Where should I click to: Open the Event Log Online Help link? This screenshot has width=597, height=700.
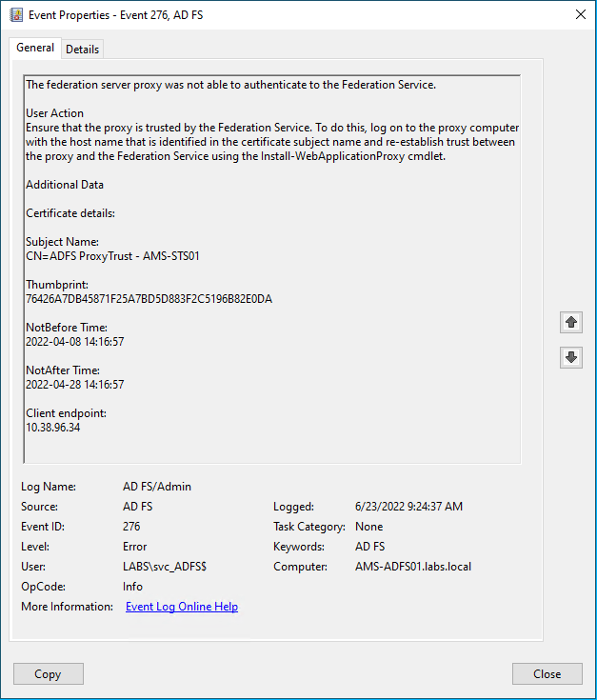coord(181,607)
